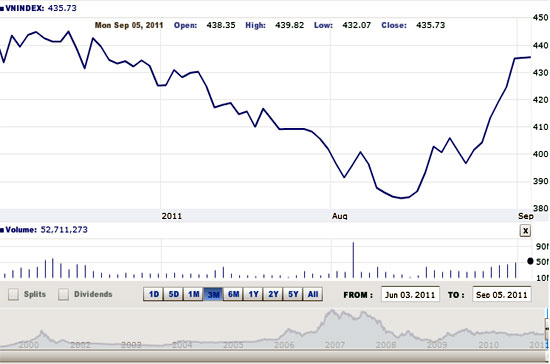The image size is (550, 364).
Task: Click the Low value 432.07
Action: pos(356,25)
